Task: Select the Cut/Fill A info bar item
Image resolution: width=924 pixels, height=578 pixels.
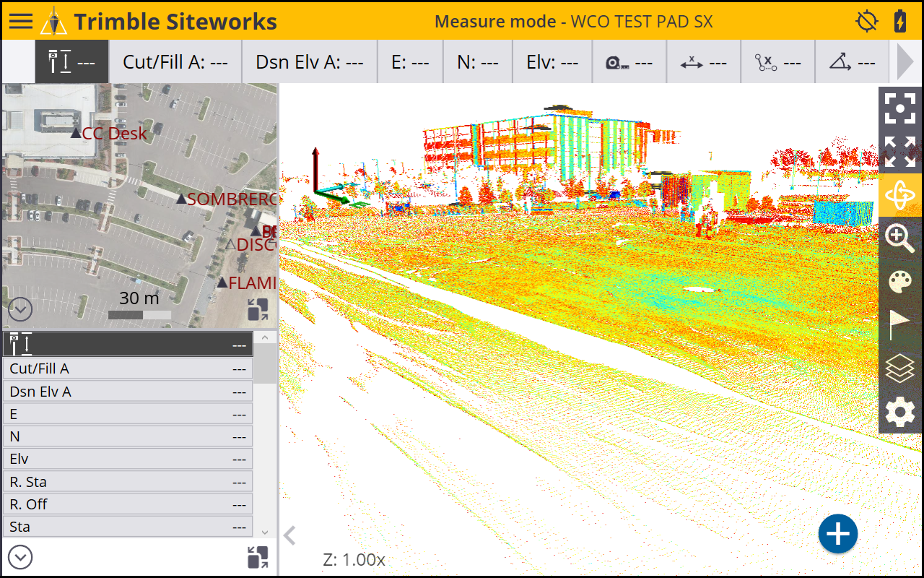Action: (x=175, y=61)
